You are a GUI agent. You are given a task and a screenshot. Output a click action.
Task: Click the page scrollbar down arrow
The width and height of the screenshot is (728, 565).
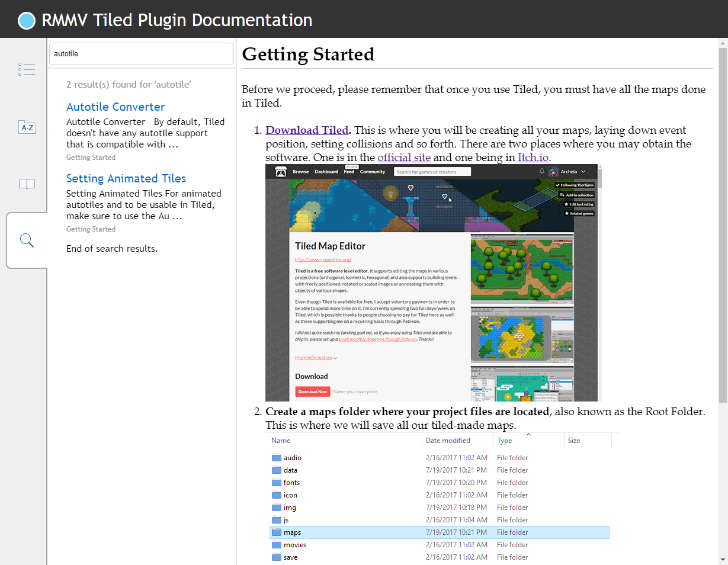(723, 560)
